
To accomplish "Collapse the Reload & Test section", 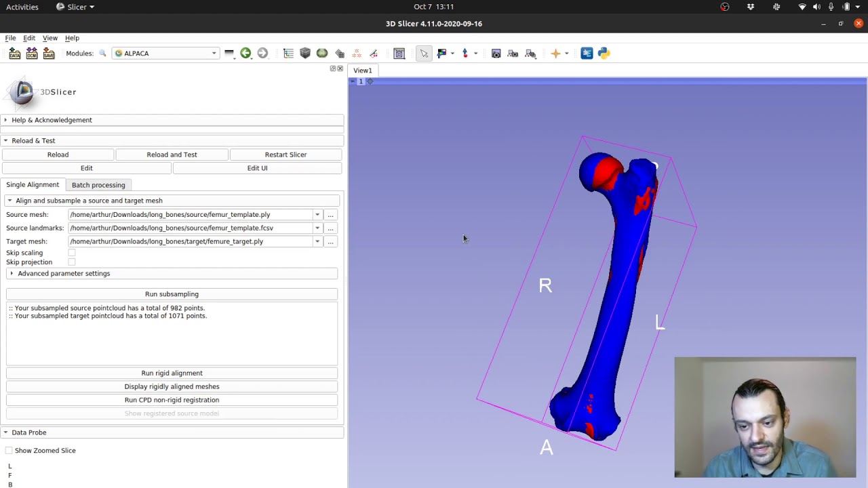I will point(172,141).
